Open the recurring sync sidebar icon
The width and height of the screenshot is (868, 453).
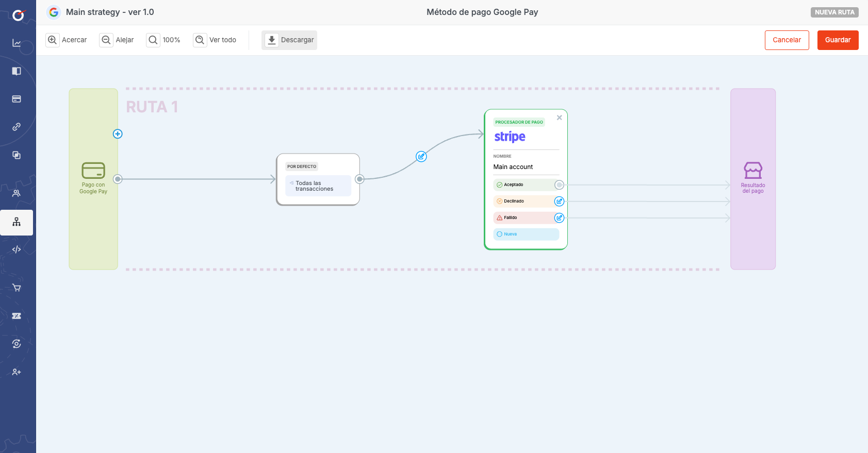tap(17, 344)
